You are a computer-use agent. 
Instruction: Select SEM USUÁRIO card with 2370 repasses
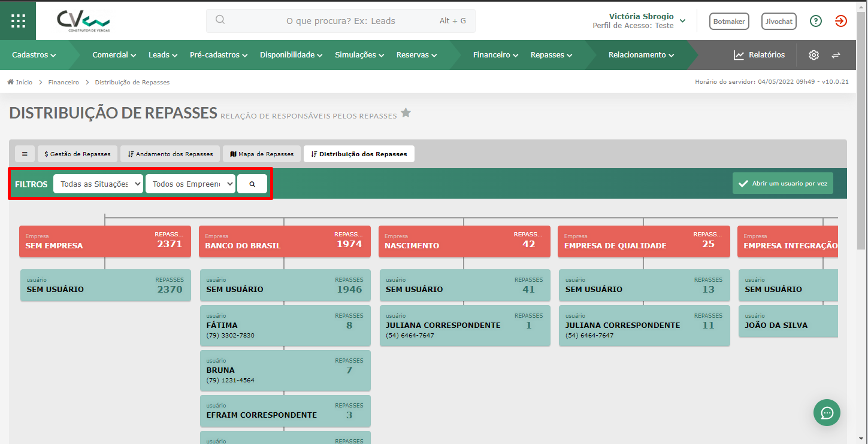coord(105,285)
